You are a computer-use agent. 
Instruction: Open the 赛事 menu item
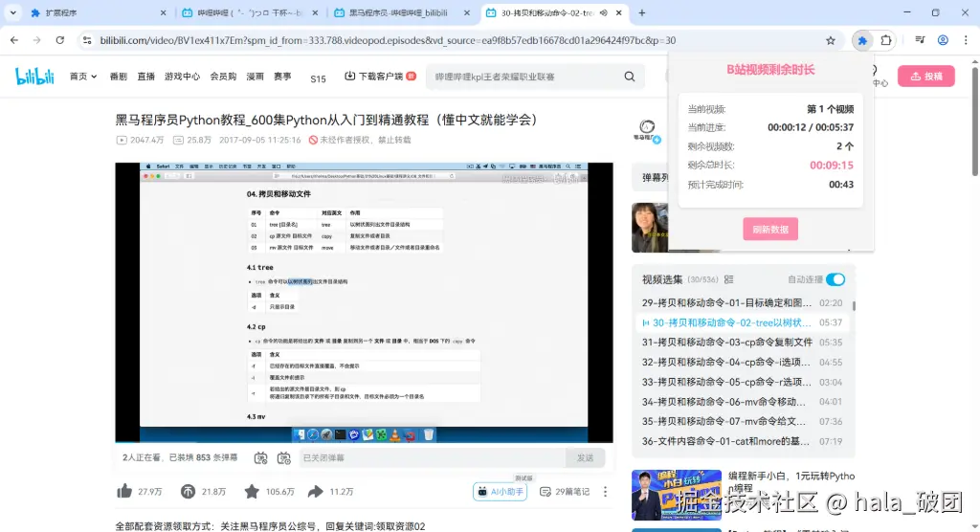(282, 77)
